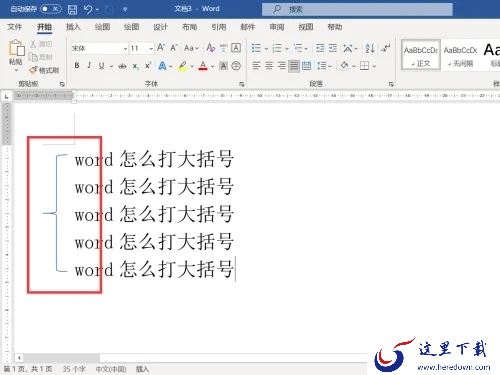
Task: Click the paste clipboard icon
Action: coord(16,48)
